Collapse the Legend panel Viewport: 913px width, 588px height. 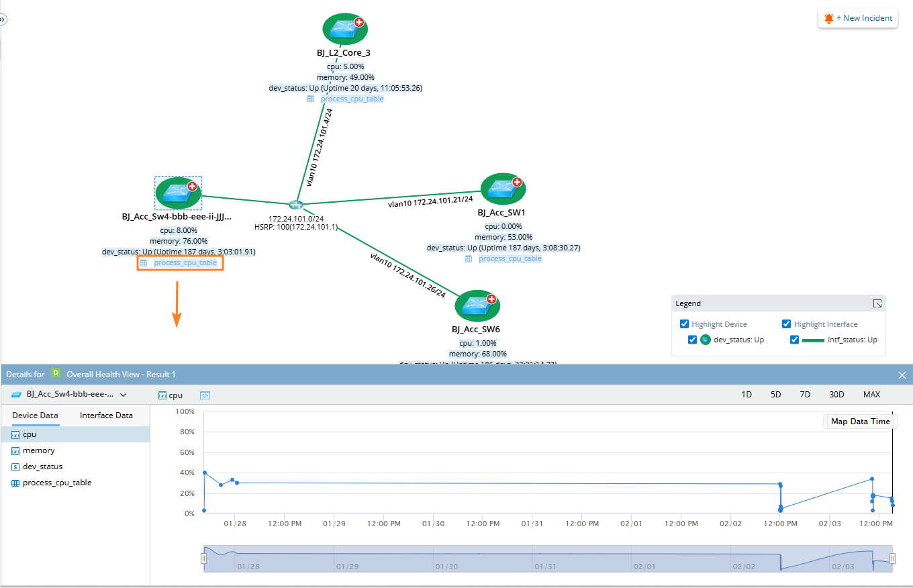click(x=877, y=303)
